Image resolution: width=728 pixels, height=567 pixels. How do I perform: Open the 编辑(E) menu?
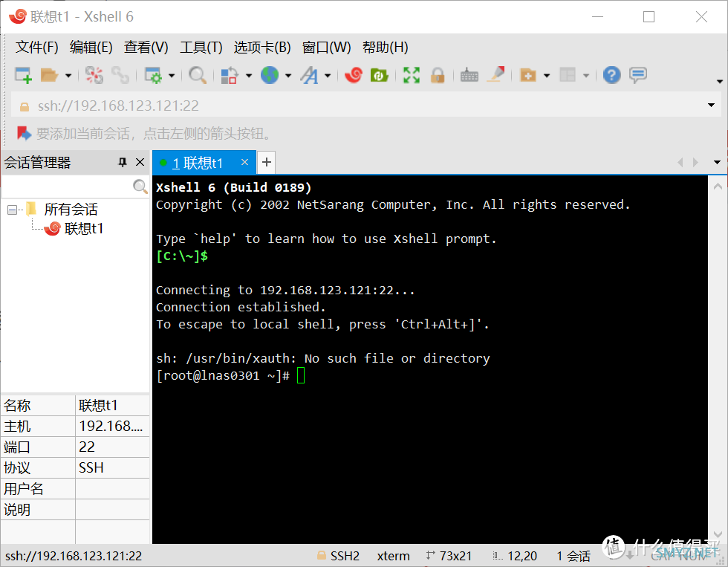(x=91, y=47)
